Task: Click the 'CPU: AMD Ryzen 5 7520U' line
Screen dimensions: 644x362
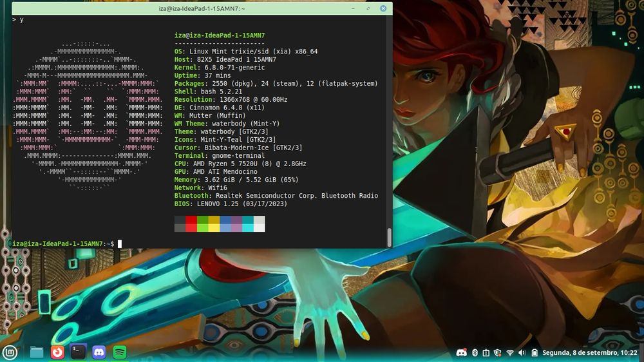Action: click(240, 164)
